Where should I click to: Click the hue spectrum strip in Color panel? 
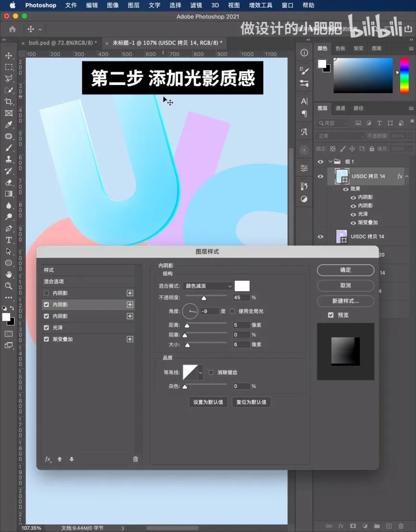pyautogui.click(x=404, y=76)
